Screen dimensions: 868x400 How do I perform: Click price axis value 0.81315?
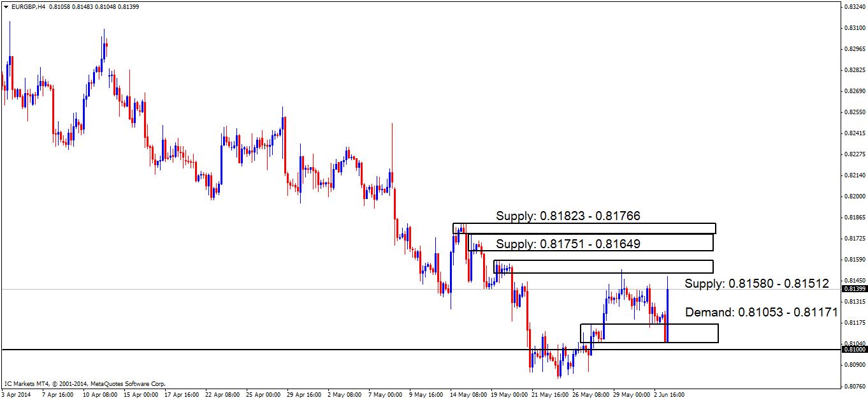pos(854,302)
